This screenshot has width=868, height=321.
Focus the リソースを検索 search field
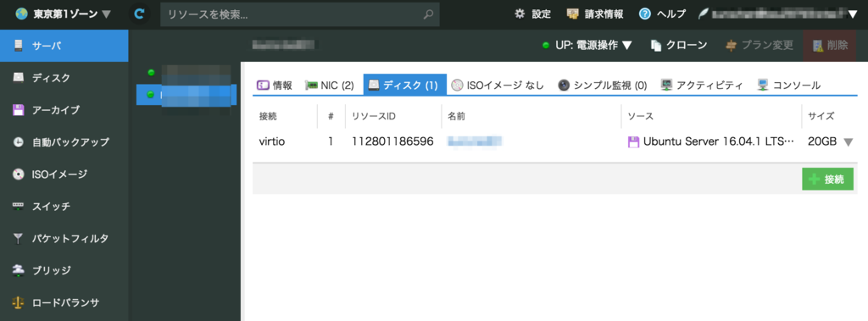click(300, 15)
